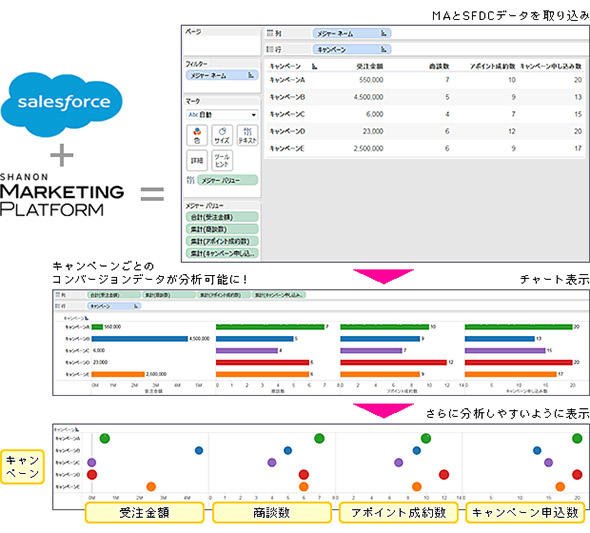Image resolution: width=590 pixels, height=533 pixels.
Task: Click the Shanon Marketing Platform logo
Action: (x=62, y=194)
